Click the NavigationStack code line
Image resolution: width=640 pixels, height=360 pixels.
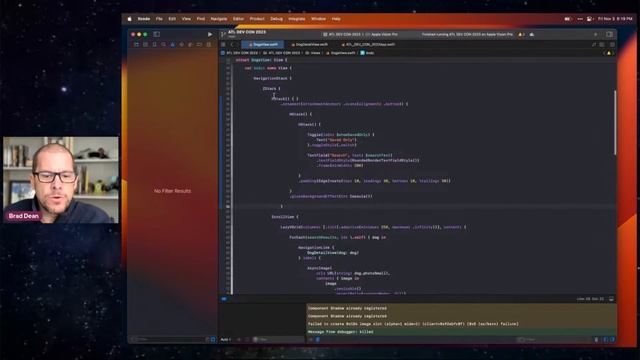(x=272, y=78)
